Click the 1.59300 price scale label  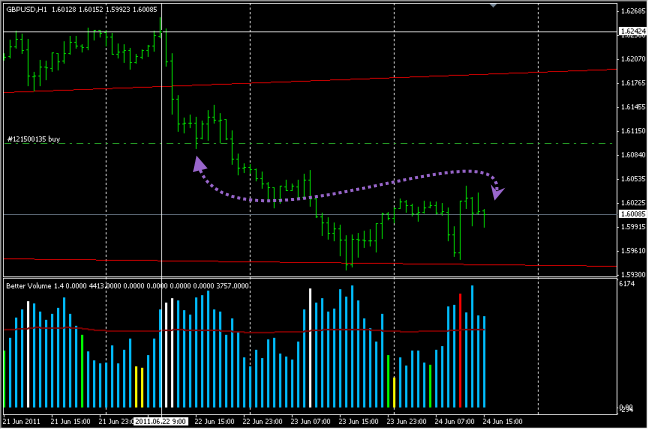[631, 274]
